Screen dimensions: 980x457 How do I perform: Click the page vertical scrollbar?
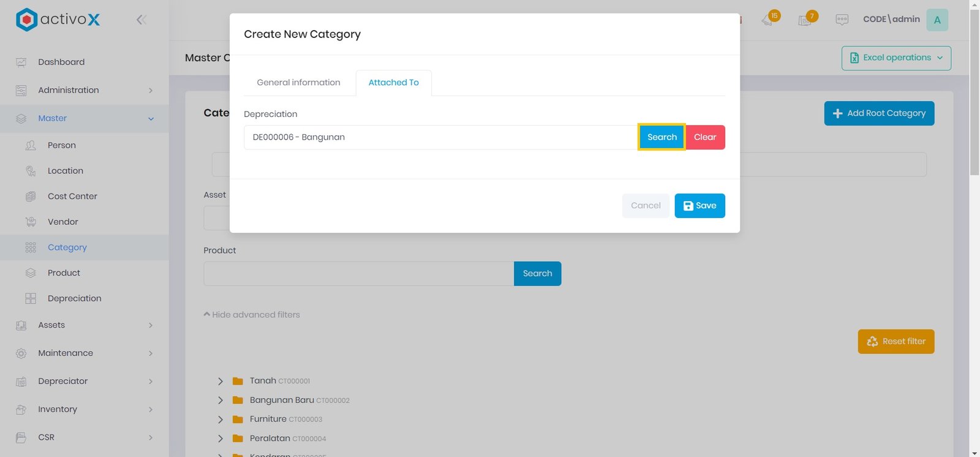pos(974,92)
